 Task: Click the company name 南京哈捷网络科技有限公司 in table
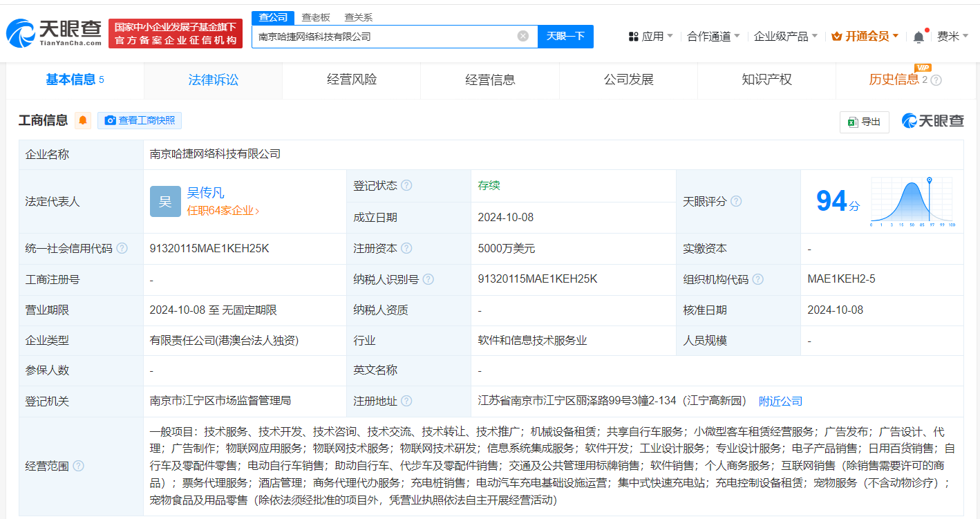(215, 154)
